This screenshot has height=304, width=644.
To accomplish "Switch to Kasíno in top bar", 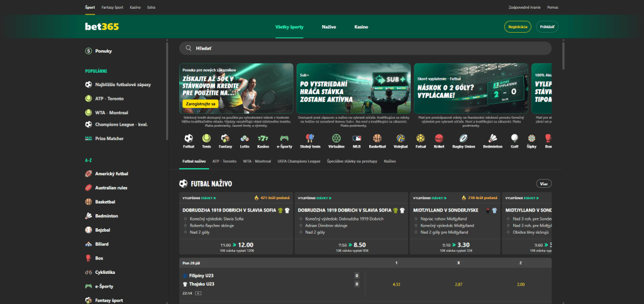I will coord(136,8).
